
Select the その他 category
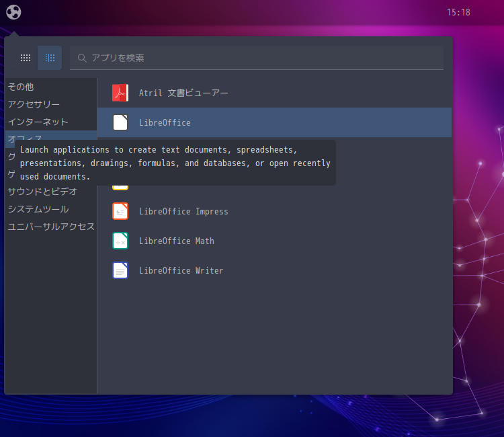point(51,87)
